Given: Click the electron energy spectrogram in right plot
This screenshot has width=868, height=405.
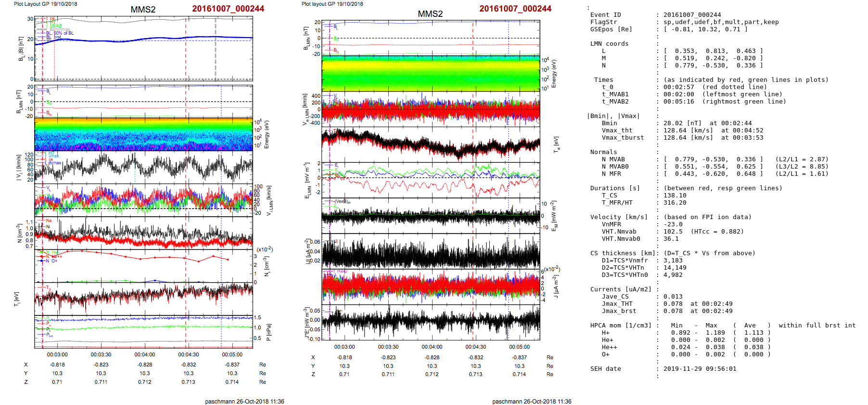Looking at the screenshot, I should (431, 74).
